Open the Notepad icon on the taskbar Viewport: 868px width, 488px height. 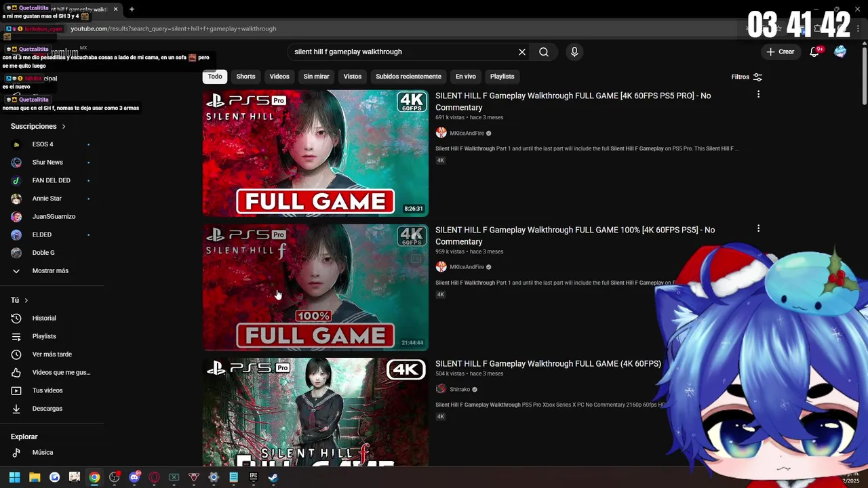[233, 477]
